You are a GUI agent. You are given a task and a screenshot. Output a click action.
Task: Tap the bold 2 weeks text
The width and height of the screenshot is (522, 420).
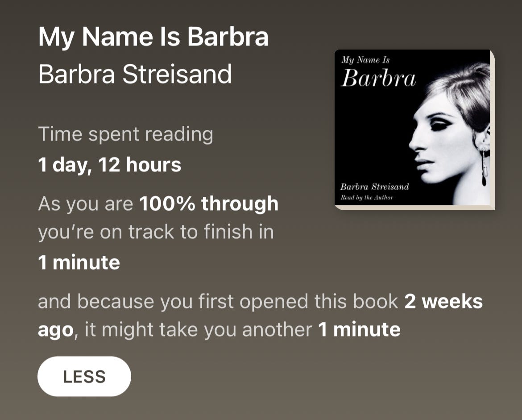pyautogui.click(x=443, y=302)
